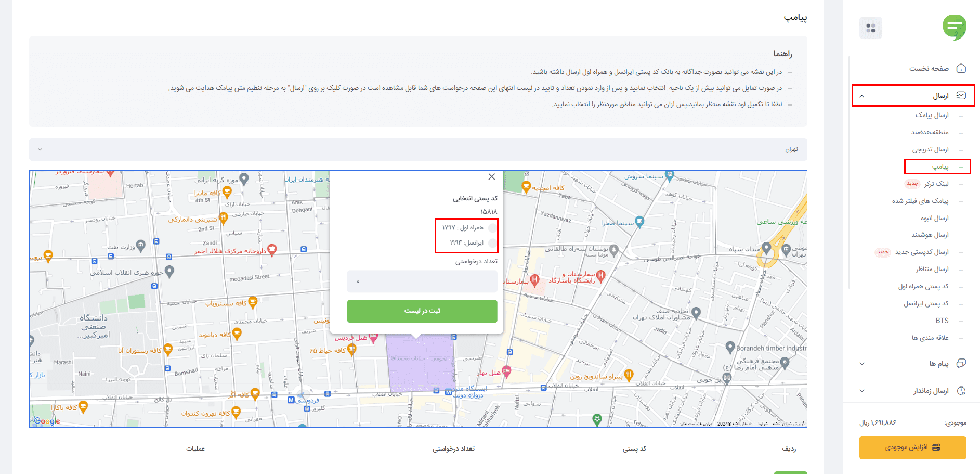
Task: Click the فردوسی metro station marker
Action: click(291, 400)
